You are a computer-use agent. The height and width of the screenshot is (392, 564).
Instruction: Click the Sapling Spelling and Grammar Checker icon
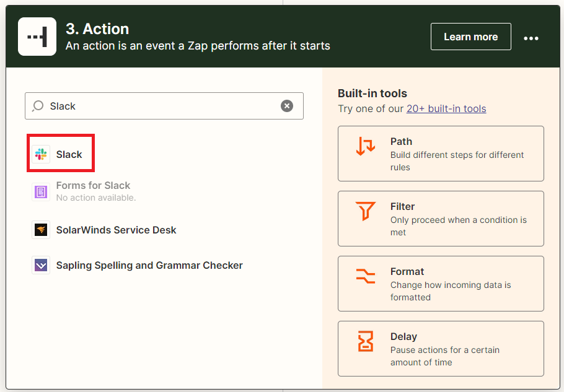41,265
